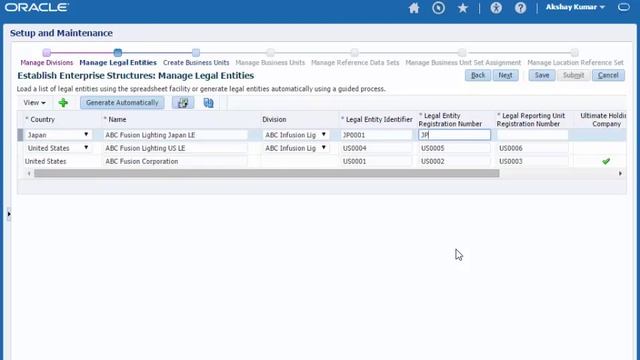The image size is (640, 360).
Task: Click Division column header
Action: tap(274, 119)
